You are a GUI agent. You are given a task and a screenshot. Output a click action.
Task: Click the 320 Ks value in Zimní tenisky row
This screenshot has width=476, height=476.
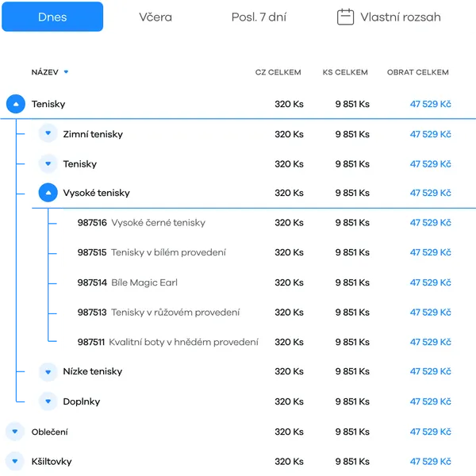[289, 134]
